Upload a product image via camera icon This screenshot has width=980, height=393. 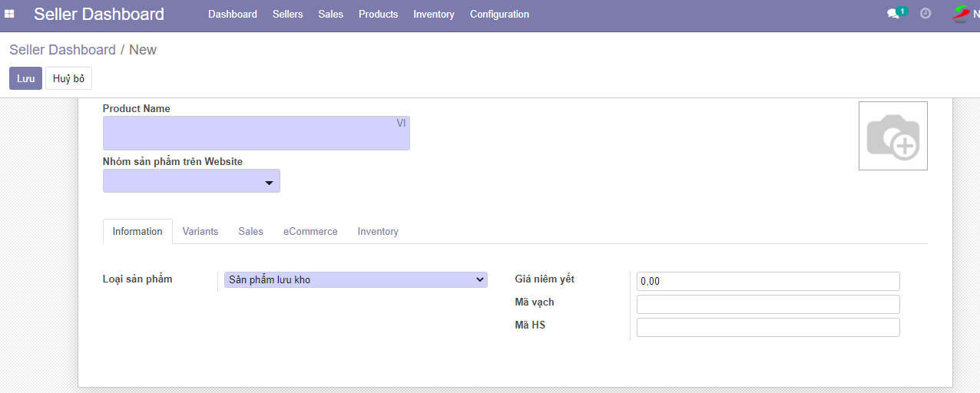point(892,136)
